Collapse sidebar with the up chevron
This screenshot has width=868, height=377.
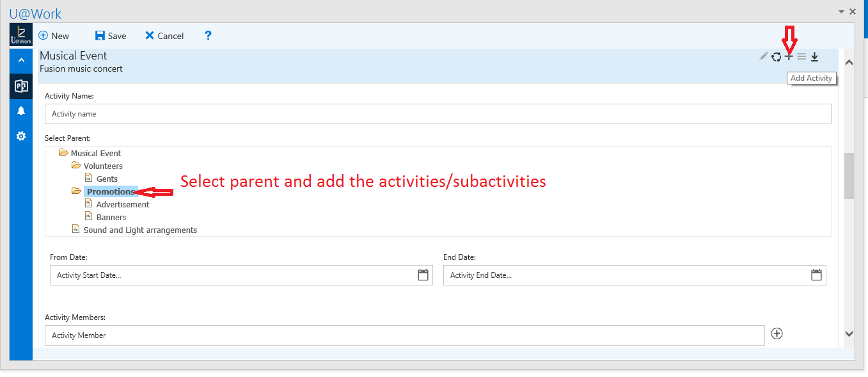pyautogui.click(x=21, y=61)
